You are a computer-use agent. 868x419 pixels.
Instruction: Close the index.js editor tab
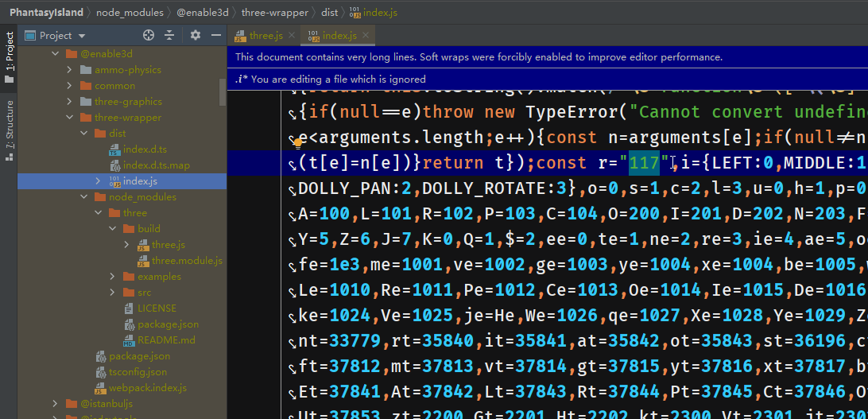(x=366, y=36)
